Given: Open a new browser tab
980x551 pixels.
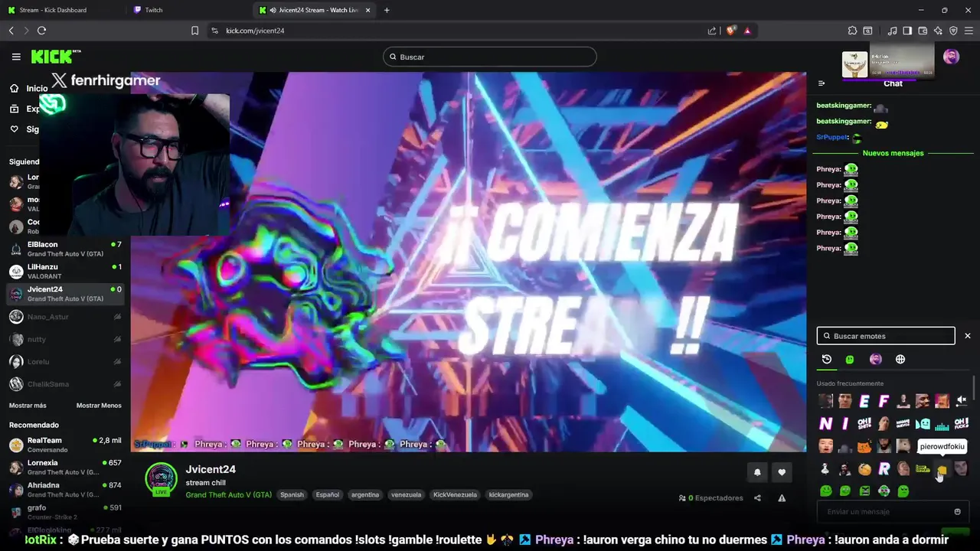Looking at the screenshot, I should coord(387,10).
